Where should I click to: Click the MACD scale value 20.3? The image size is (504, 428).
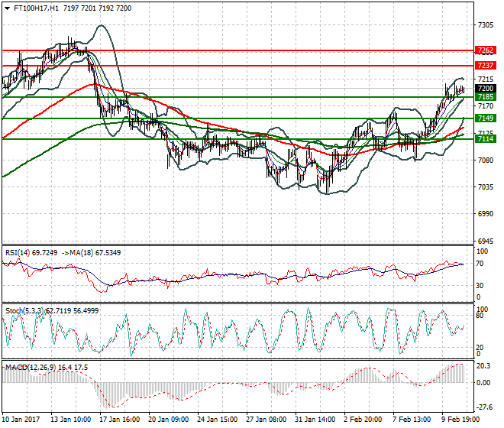tap(483, 366)
